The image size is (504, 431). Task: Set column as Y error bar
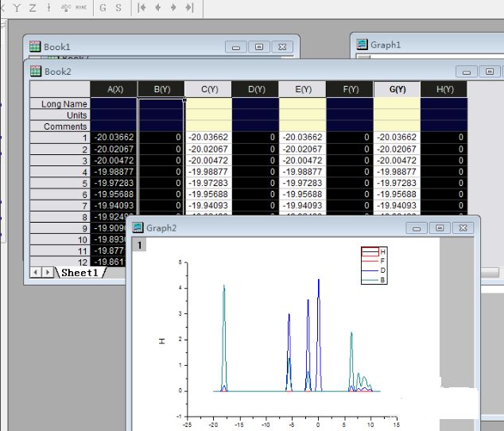pos(48,7)
